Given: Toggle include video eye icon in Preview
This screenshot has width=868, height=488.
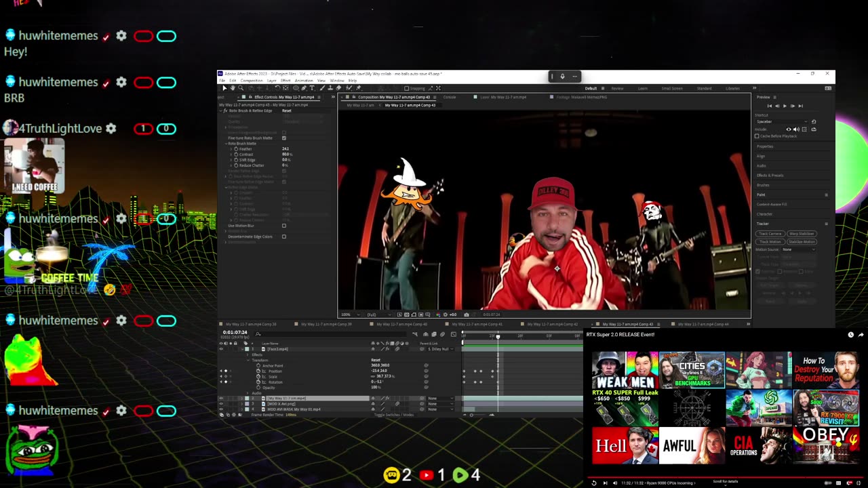Looking at the screenshot, I should (x=789, y=129).
